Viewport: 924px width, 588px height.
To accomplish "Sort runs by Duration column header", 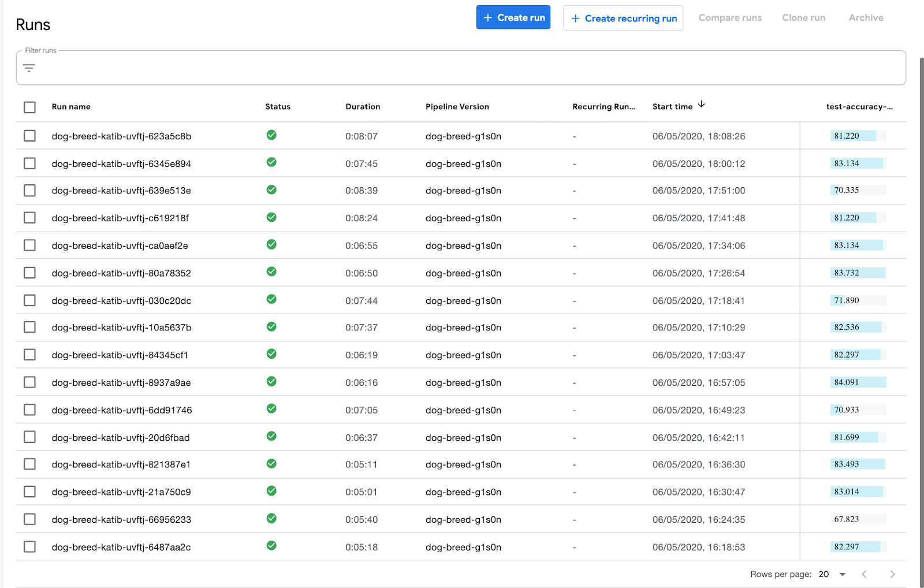I will coord(363,107).
